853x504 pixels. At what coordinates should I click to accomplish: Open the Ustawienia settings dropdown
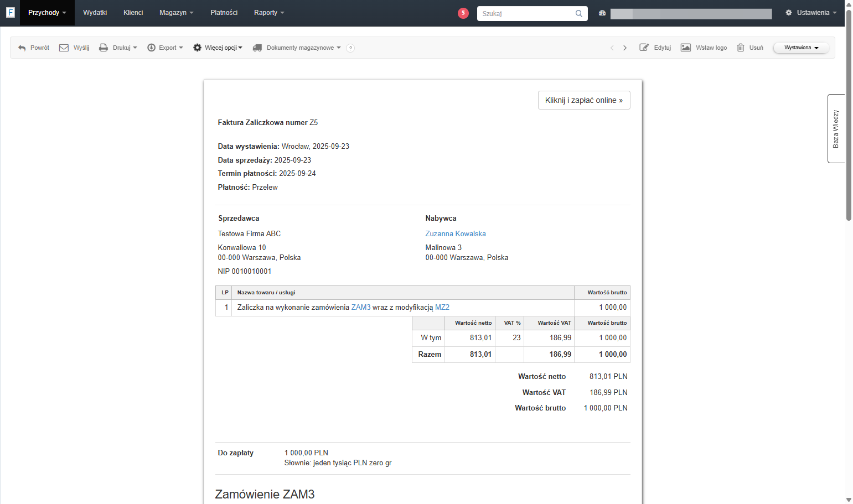pyautogui.click(x=811, y=13)
